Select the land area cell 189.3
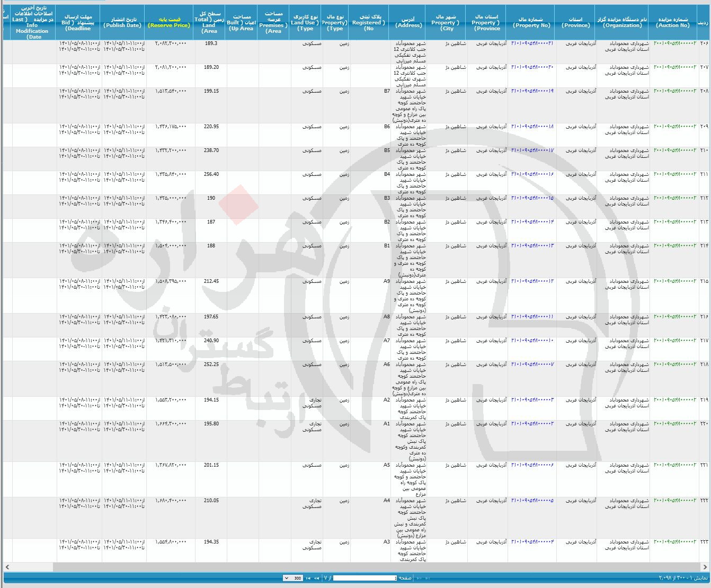This screenshot has height=588, width=711. coord(210,43)
